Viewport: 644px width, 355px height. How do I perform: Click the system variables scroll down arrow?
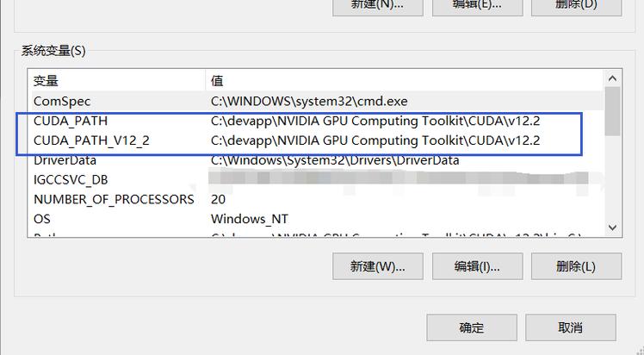612,227
